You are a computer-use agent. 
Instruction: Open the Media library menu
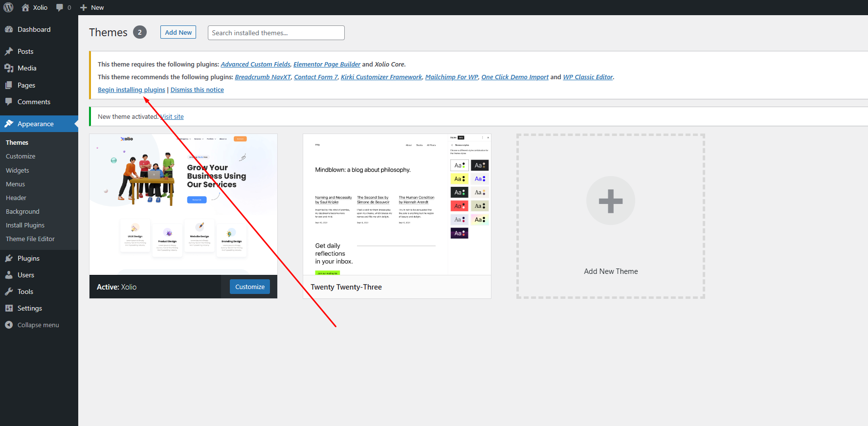(x=39, y=68)
